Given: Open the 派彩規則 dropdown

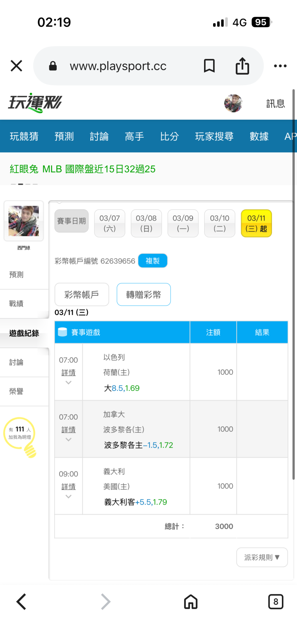Looking at the screenshot, I should tap(262, 557).
